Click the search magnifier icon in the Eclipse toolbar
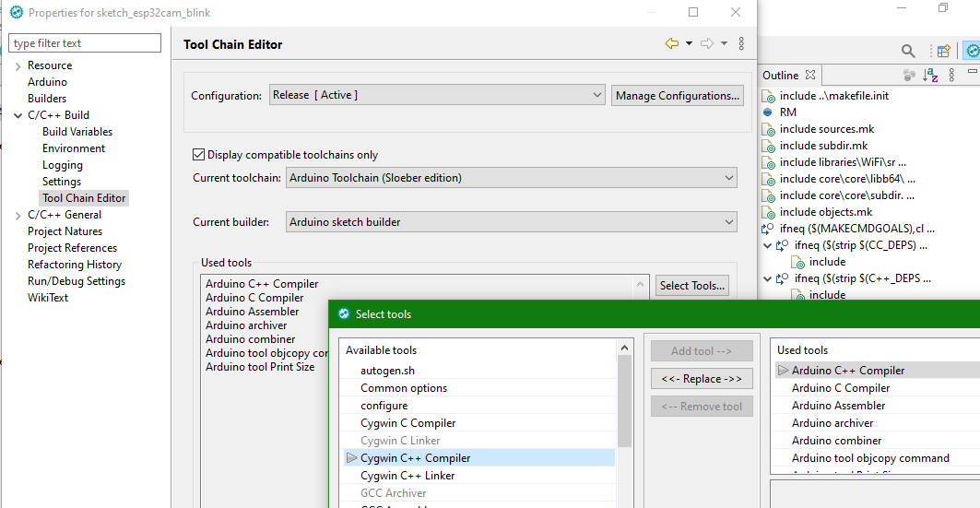 (x=908, y=51)
